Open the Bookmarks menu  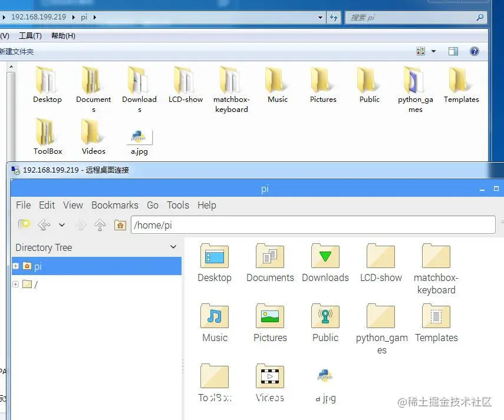[115, 205]
